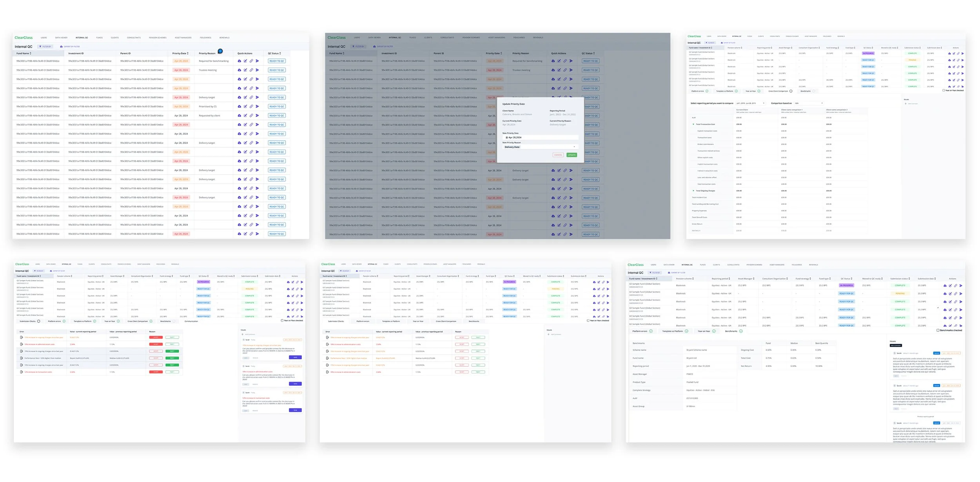Click the link icon in the PENDING row of the Benchmarks mockup
This screenshot has height=482, width=980.
coord(956,294)
